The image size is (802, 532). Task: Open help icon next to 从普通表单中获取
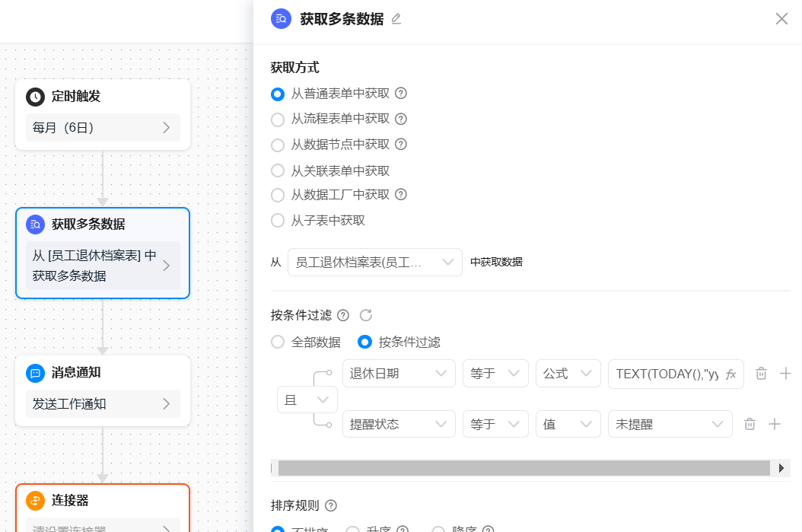[x=401, y=93]
